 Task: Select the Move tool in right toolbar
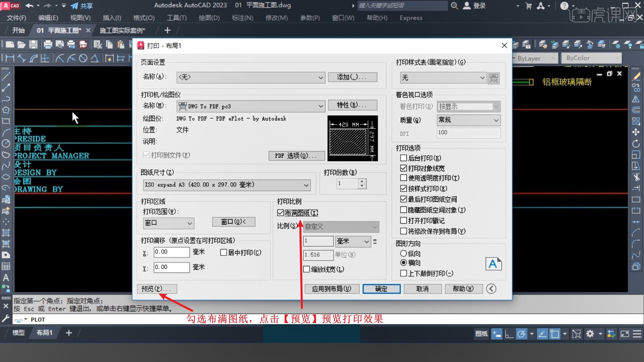[636, 132]
